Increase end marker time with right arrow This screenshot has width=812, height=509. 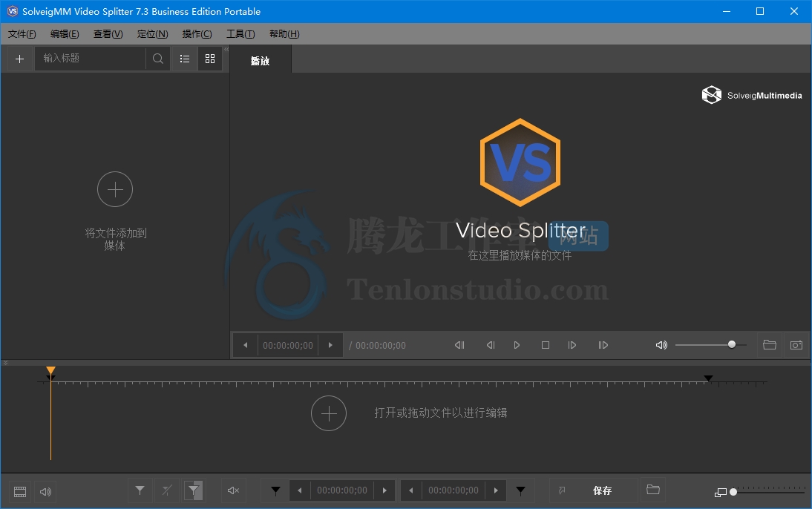[x=496, y=490]
